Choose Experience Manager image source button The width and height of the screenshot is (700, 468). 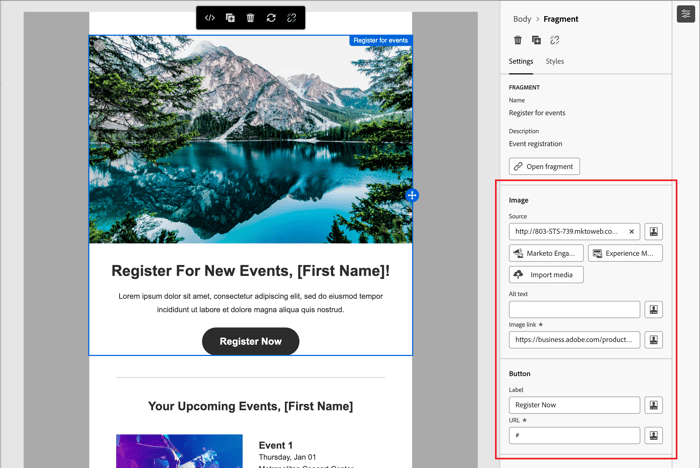click(625, 253)
